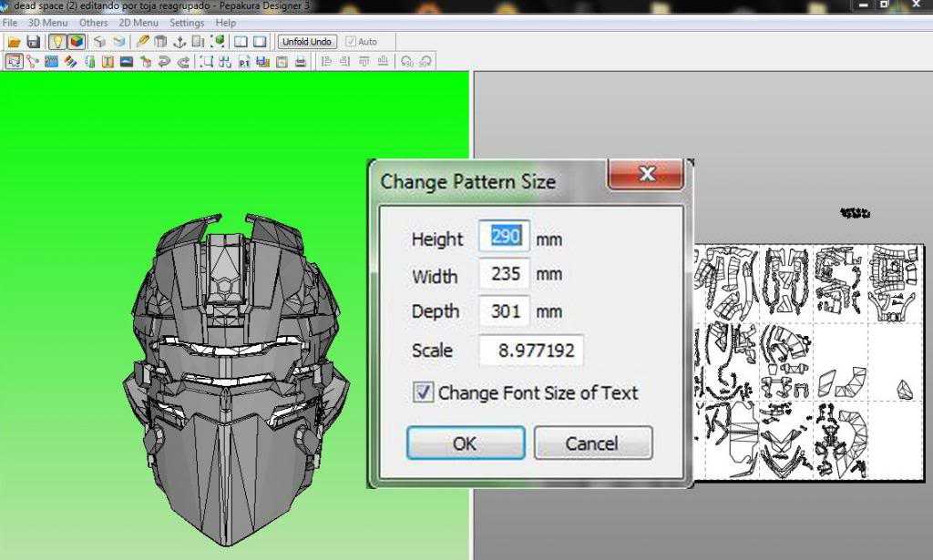Close the Change Pattern Size dialog

coord(646,174)
